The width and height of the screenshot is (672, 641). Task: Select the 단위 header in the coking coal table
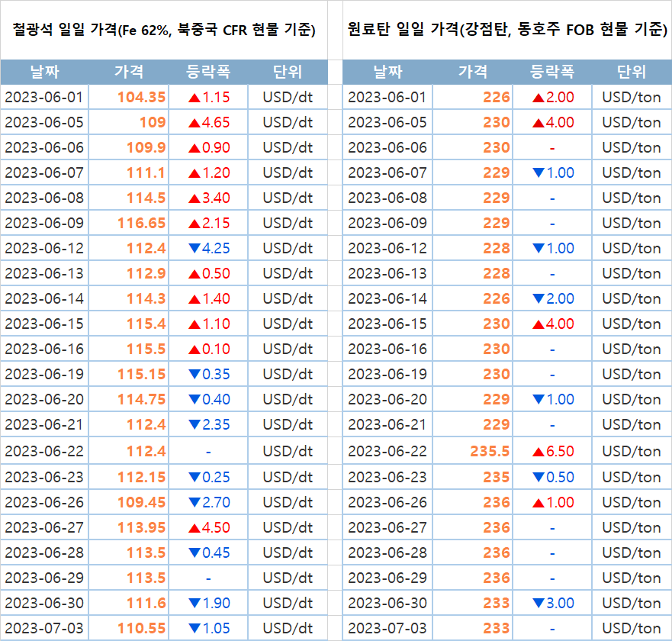(631, 72)
